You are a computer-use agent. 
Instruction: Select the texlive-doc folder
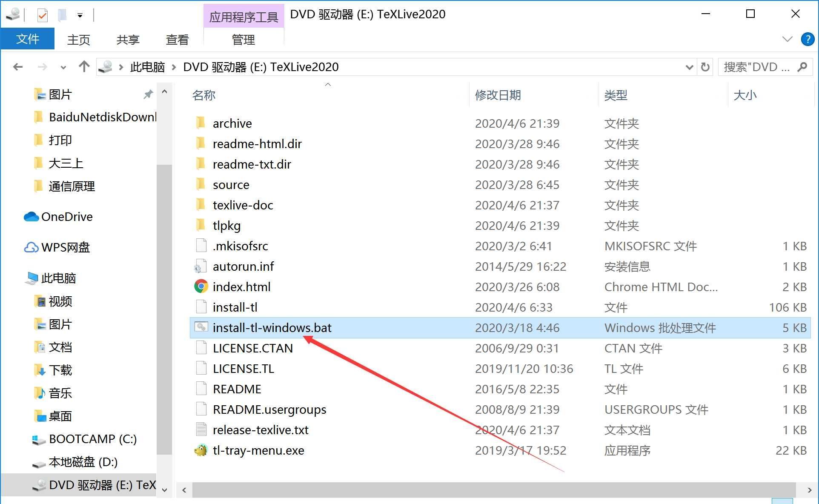pyautogui.click(x=243, y=205)
